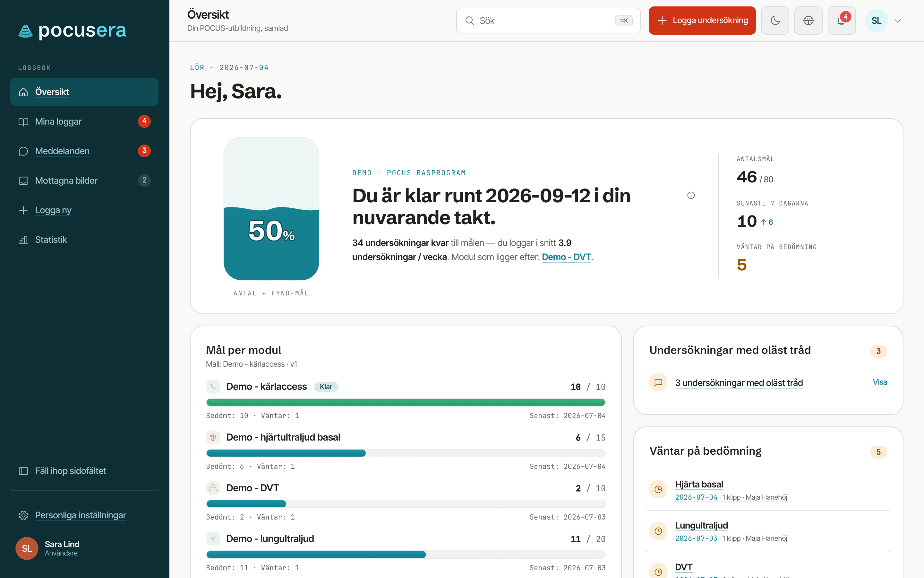The height and width of the screenshot is (578, 924).
Task: Click the badge 5 on Väntar på bedömning card
Action: (x=878, y=452)
